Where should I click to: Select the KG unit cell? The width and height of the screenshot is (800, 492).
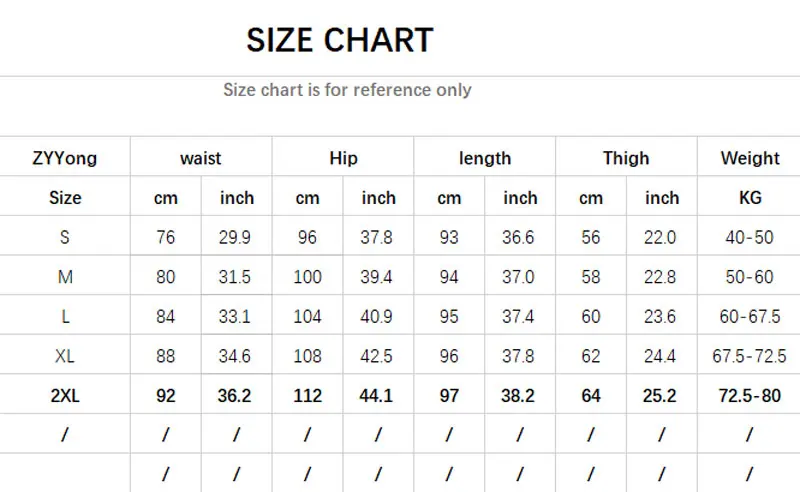750,198
